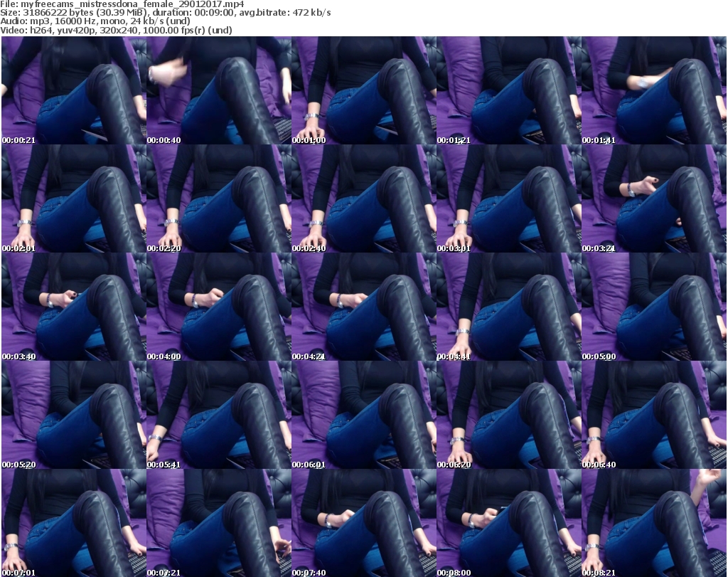Choose the thumbnail marked 00:05:20
Viewport: 728px width, 577px height.
click(x=74, y=415)
